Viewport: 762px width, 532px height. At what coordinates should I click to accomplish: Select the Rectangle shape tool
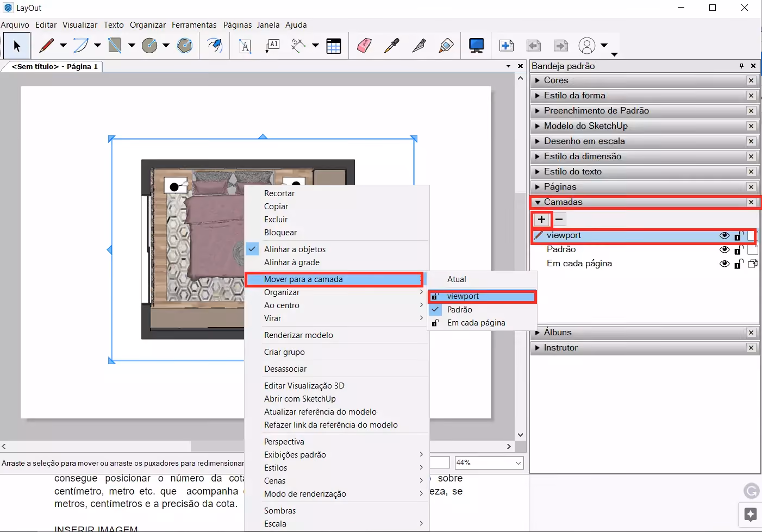pyautogui.click(x=115, y=46)
